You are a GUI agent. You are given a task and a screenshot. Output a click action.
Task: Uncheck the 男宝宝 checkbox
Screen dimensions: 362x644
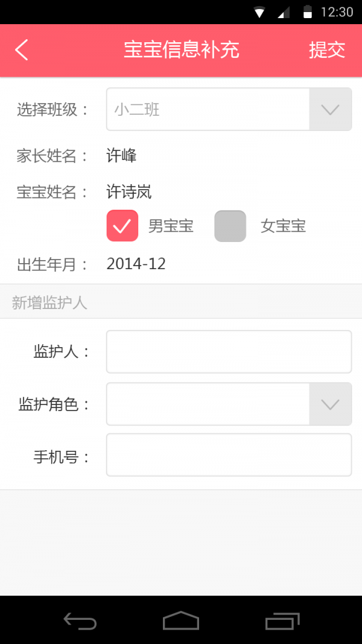122,226
